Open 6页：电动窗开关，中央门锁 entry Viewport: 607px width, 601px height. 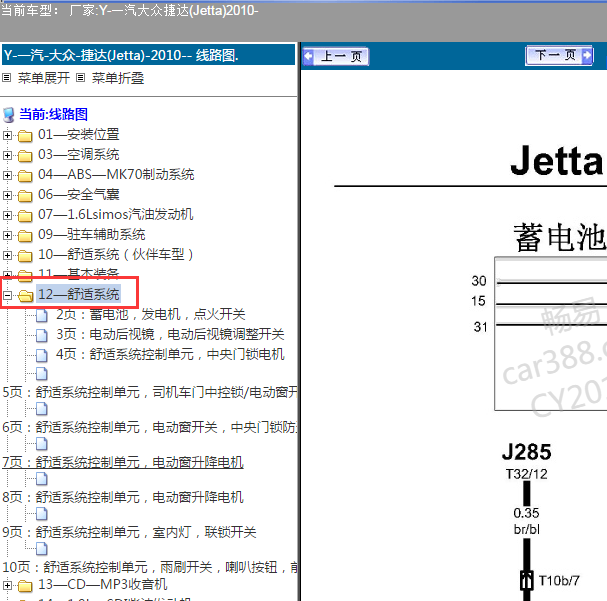pos(150,427)
